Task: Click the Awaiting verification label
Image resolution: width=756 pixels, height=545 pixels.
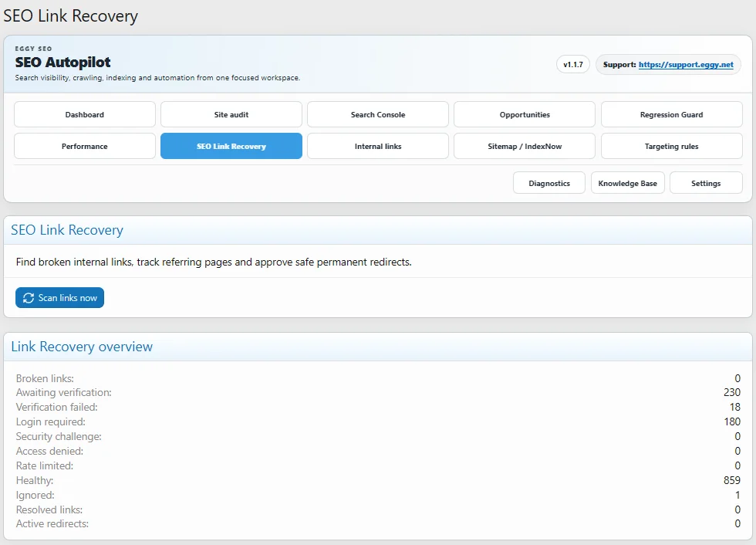Action: (63, 393)
